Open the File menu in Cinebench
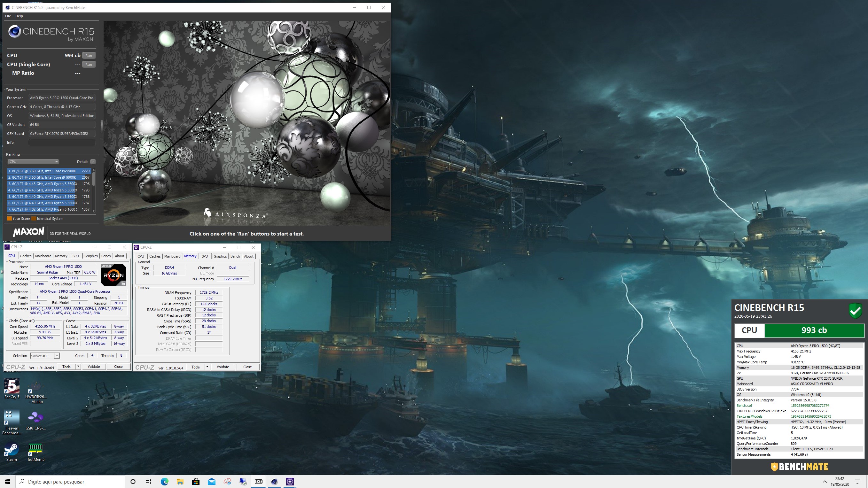 point(8,16)
